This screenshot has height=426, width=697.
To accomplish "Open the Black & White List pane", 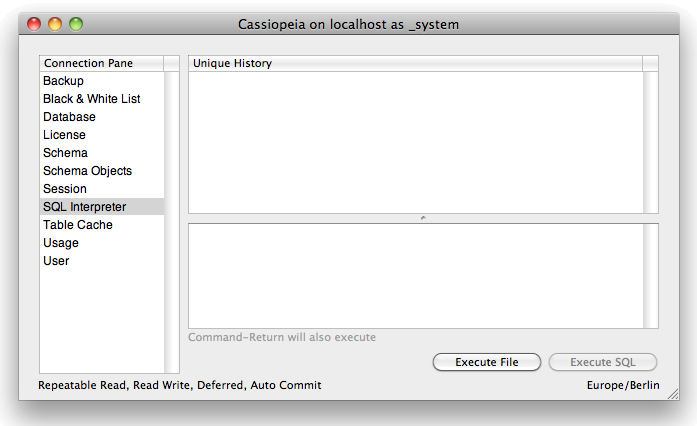I will tap(102, 99).
